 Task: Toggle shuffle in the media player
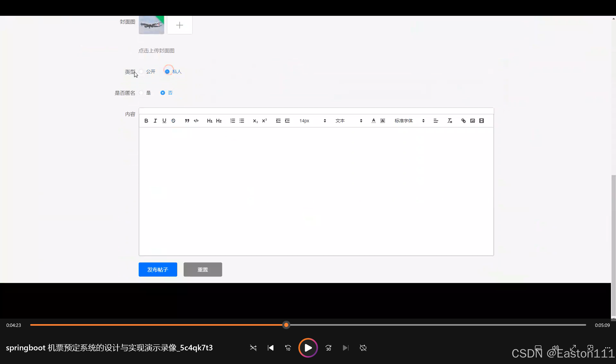[x=253, y=348]
